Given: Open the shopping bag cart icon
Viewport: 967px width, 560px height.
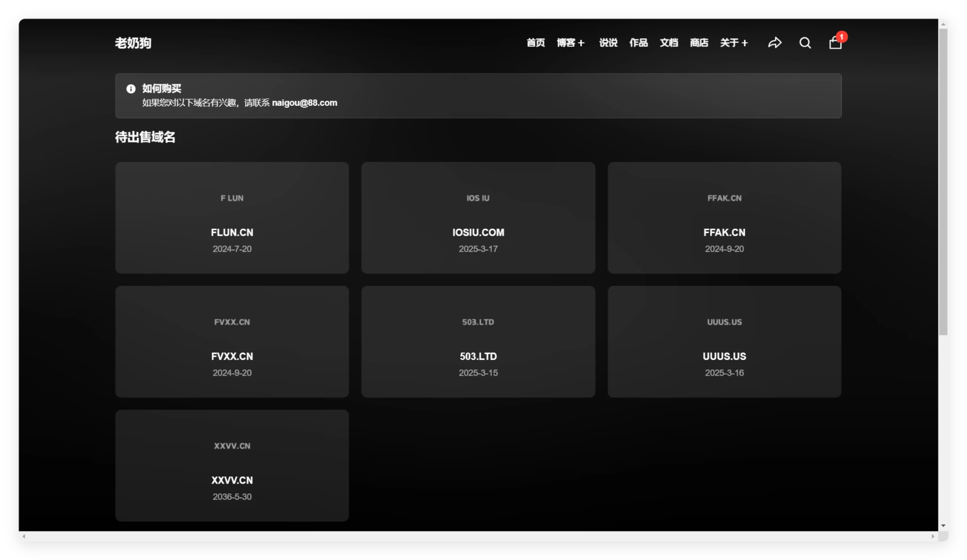Looking at the screenshot, I should [835, 43].
